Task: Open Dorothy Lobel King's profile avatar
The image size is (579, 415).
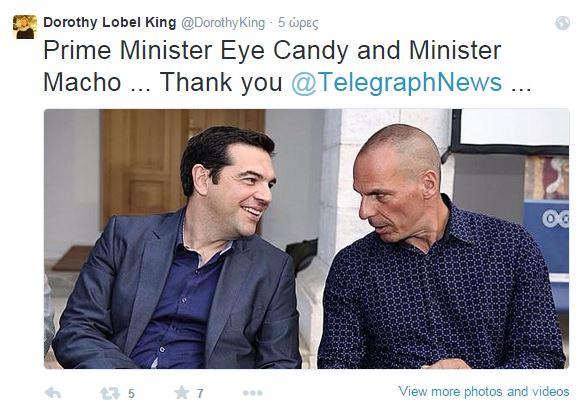Action: [x=25, y=27]
